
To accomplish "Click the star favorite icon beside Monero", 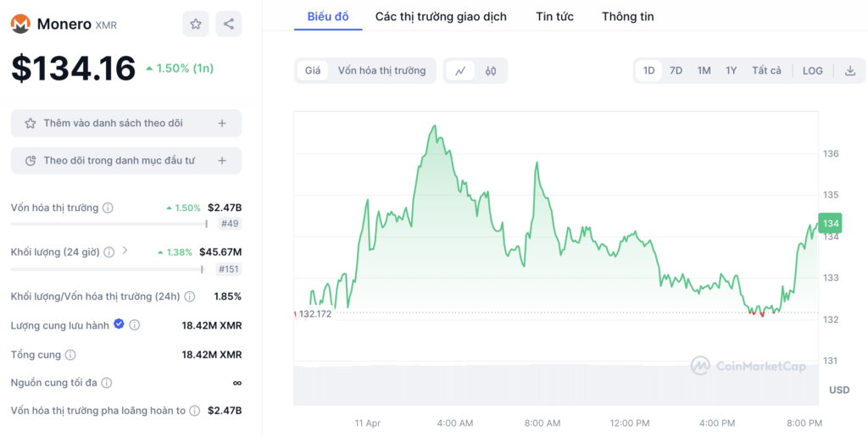I will tap(196, 24).
